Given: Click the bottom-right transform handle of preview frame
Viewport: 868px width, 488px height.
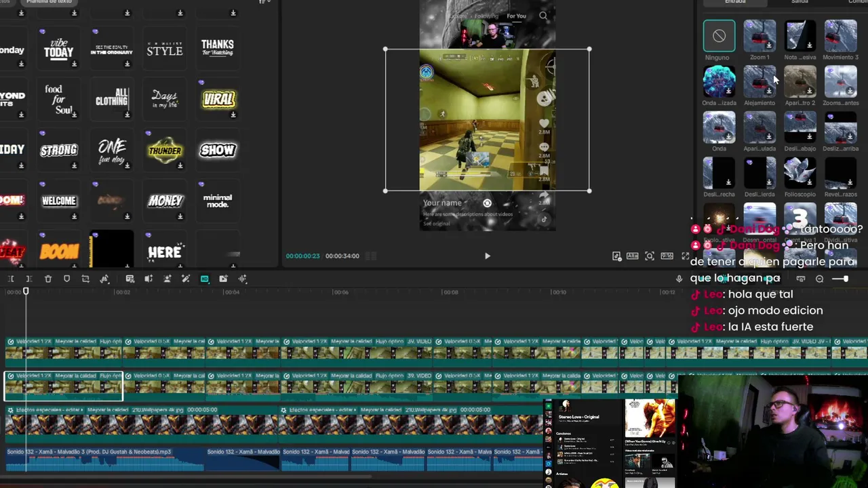Looking at the screenshot, I should pos(589,191).
